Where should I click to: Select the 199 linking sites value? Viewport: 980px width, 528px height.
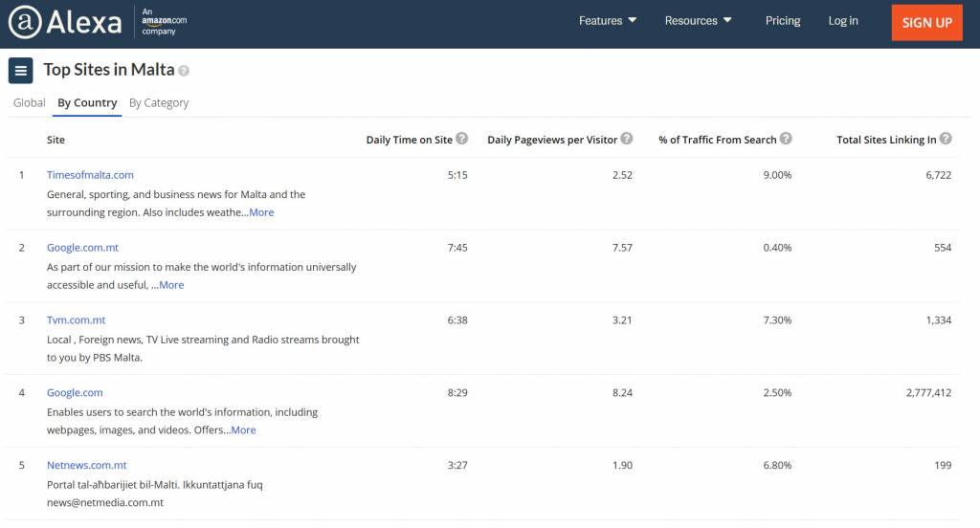(x=943, y=465)
